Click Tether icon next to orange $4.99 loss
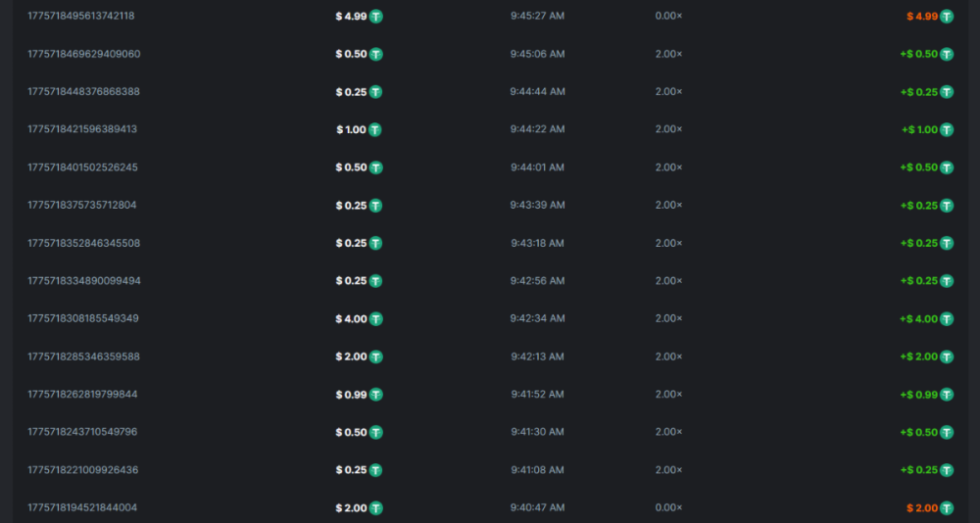Screen dimensions: 980x523 pos(947,17)
